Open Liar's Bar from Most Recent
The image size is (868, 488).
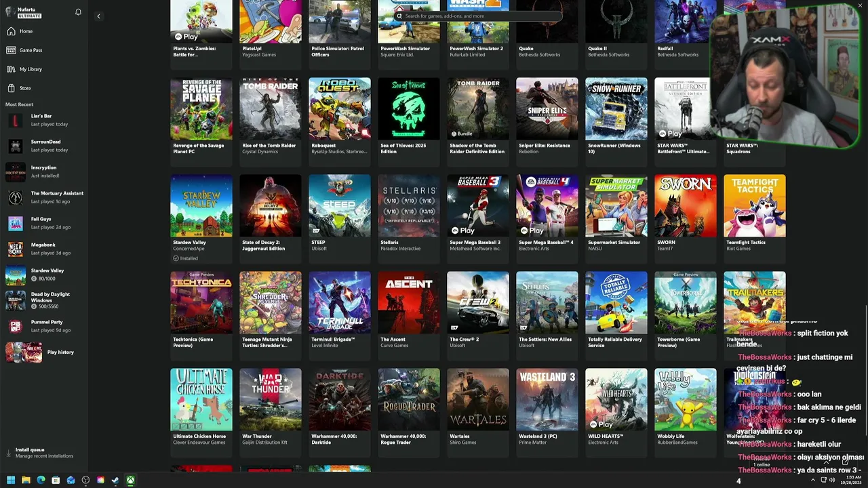[44, 121]
